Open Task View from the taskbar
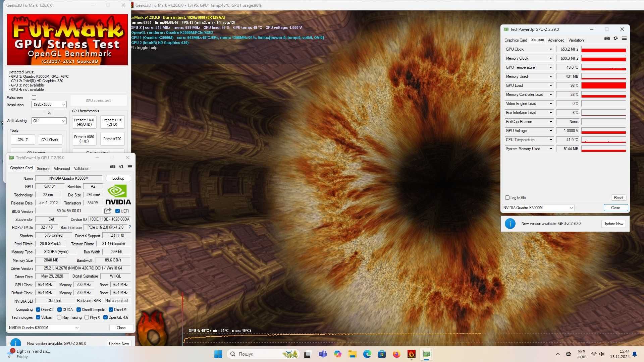 [x=307, y=354]
